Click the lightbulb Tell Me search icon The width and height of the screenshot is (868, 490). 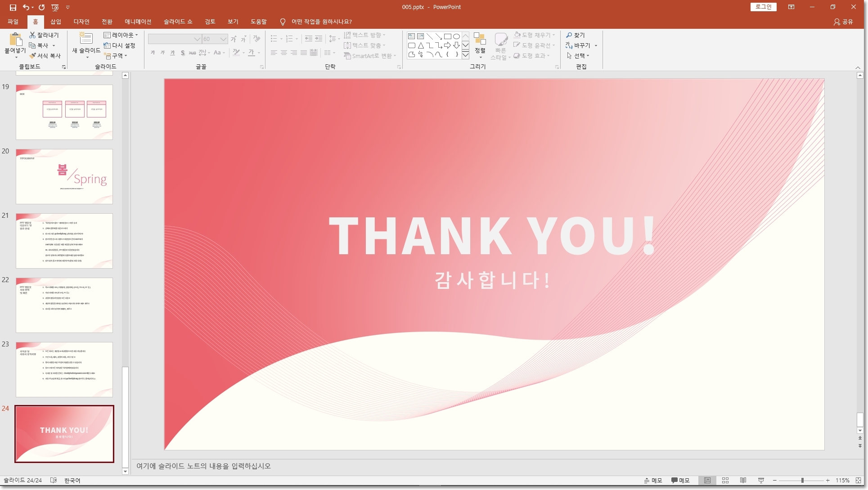pyautogui.click(x=283, y=22)
